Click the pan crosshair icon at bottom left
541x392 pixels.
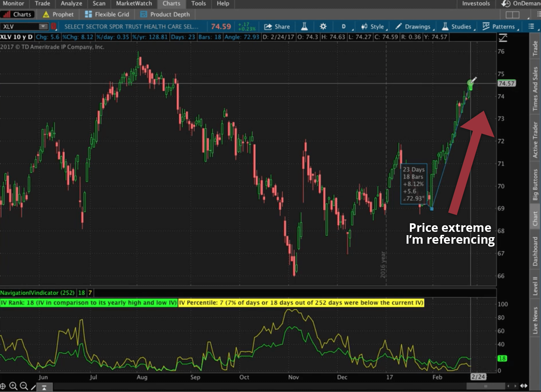3,386
